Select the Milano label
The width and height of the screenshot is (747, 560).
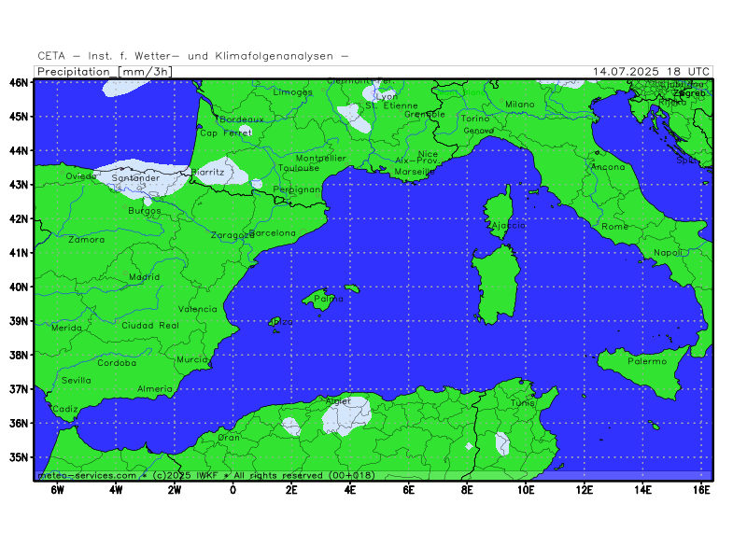coord(520,104)
